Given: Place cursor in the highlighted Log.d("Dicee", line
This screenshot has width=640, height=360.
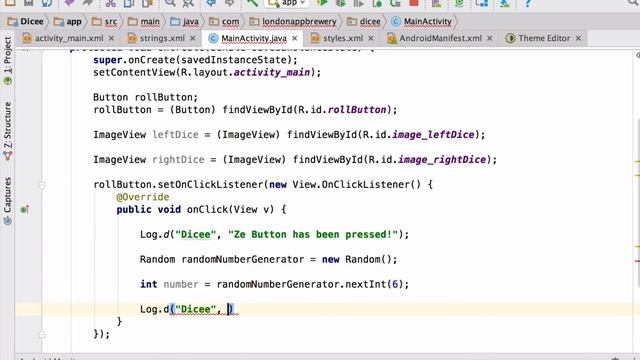Looking at the screenshot, I should click(x=327, y=309).
